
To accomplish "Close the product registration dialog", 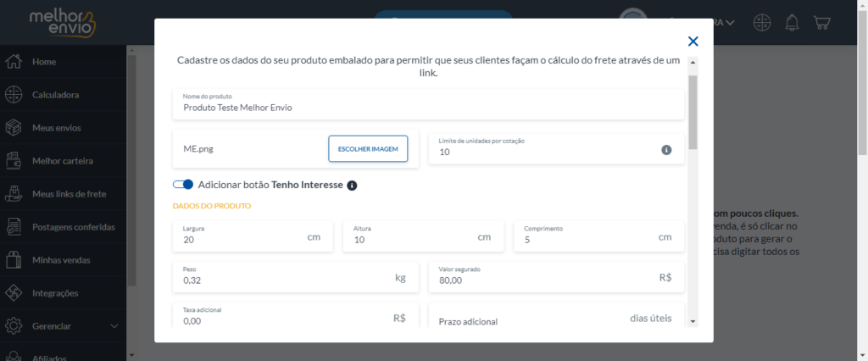I will [x=693, y=41].
